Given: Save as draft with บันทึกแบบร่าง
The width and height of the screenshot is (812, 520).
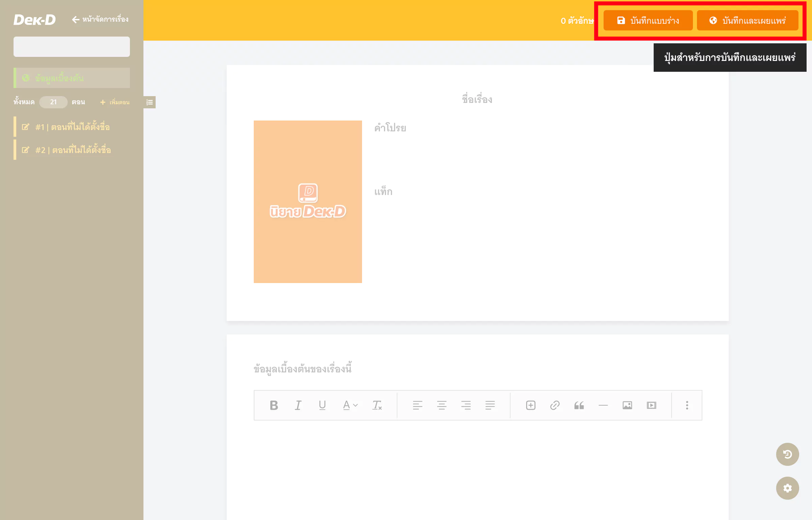Looking at the screenshot, I should [x=648, y=21].
